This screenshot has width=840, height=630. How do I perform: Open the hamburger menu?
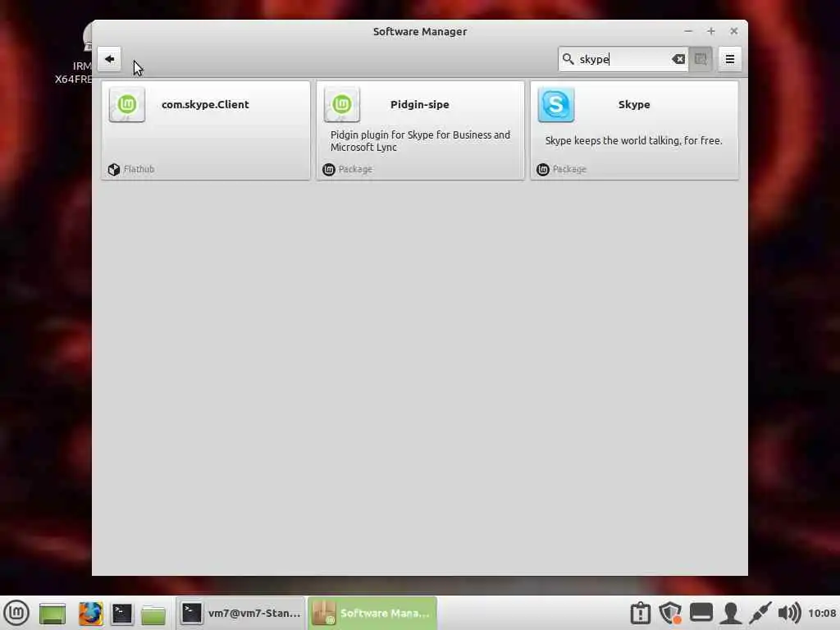[x=729, y=59]
